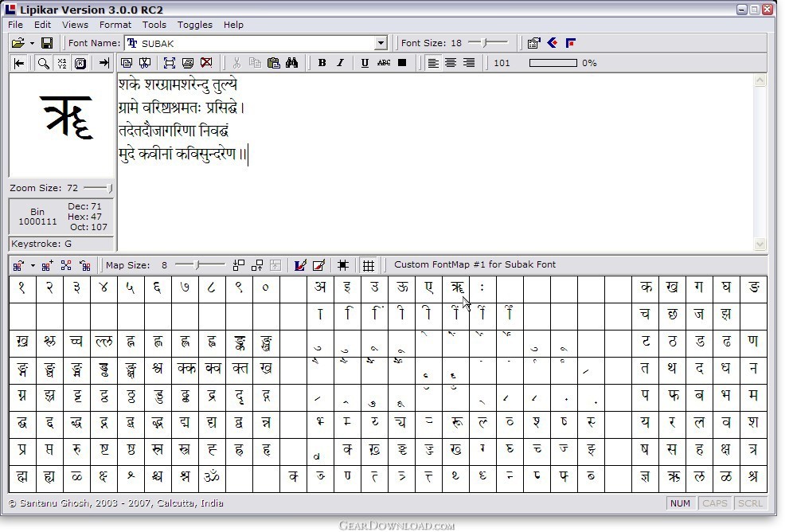Image resolution: width=793 pixels, height=532 pixels.
Task: Click the map icon with the down arrow
Action: [239, 265]
